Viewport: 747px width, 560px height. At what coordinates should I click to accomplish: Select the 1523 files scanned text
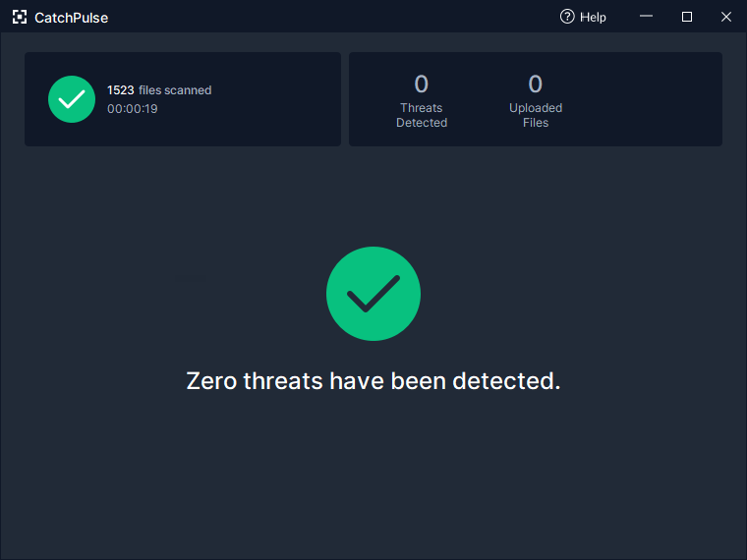(x=159, y=90)
